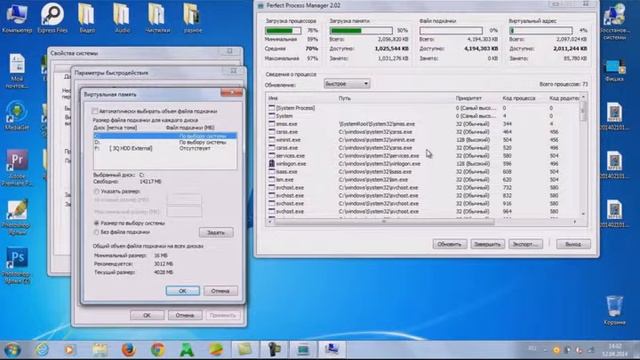
Task: Open the Фишка desktop icon
Action: pyautogui.click(x=614, y=69)
